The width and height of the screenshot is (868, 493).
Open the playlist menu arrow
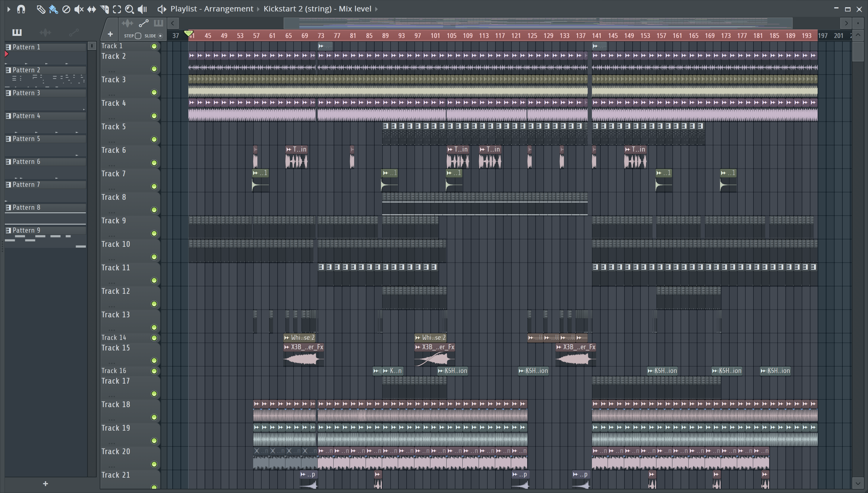pyautogui.click(x=9, y=9)
